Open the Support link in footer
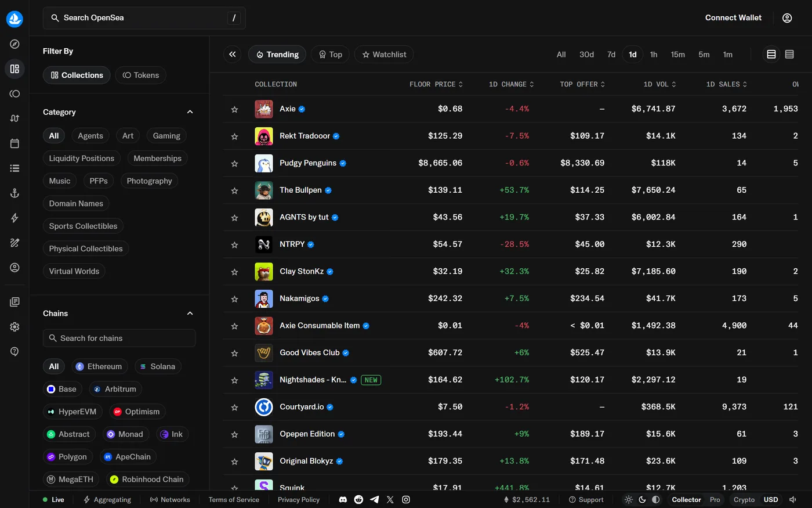The image size is (812, 508). [586, 499]
